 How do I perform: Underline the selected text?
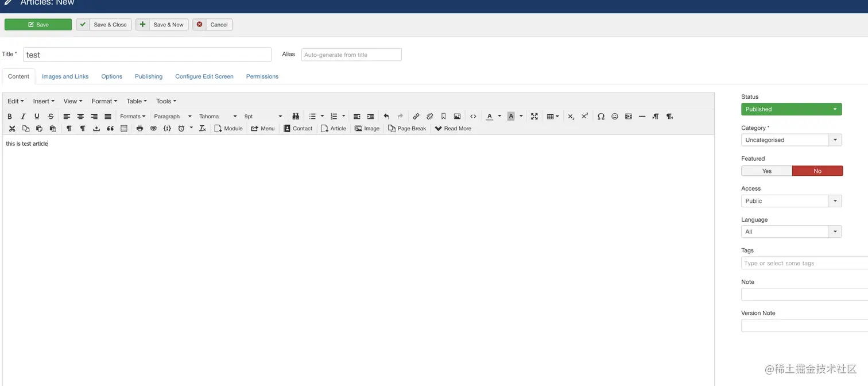pos(37,117)
